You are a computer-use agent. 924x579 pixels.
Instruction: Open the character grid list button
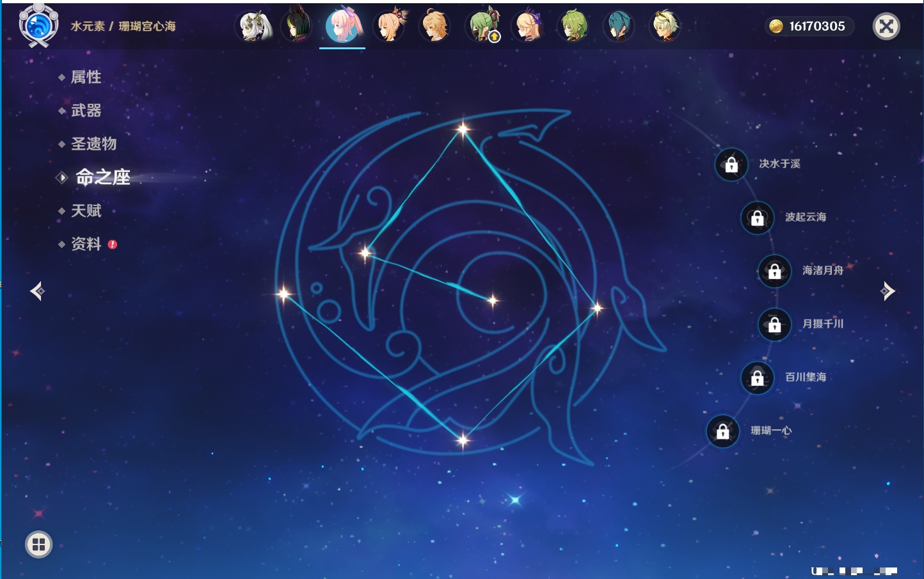point(38,544)
